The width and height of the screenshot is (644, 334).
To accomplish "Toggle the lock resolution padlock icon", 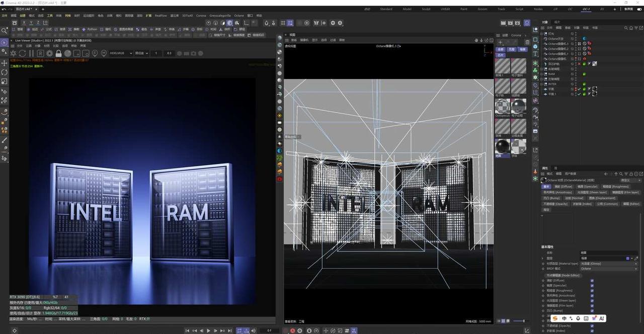I will click(58, 53).
